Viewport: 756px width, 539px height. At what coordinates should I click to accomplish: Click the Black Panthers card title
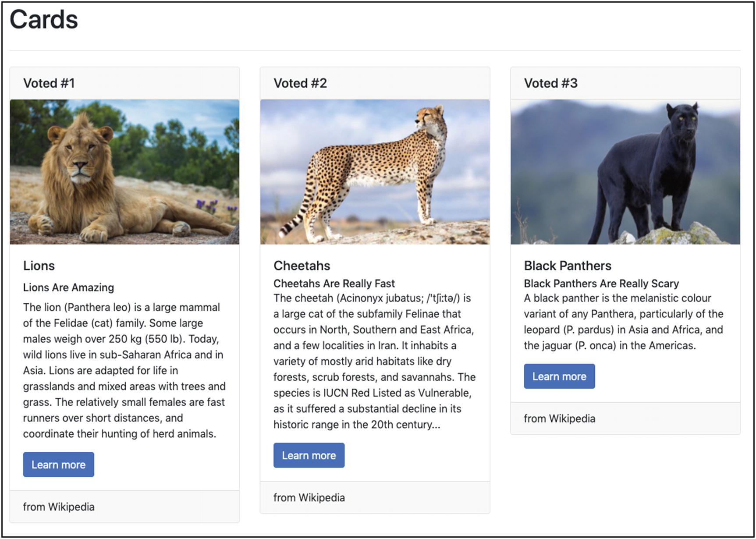(568, 266)
